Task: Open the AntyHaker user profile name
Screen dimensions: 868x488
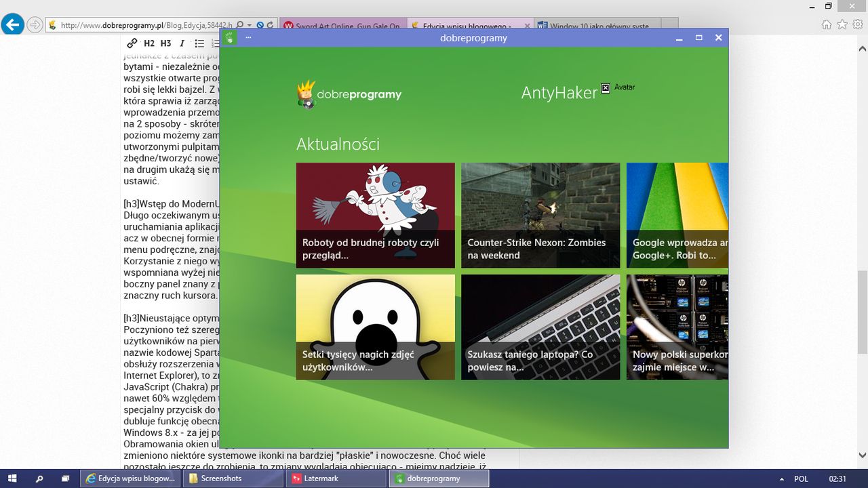Action: [559, 93]
